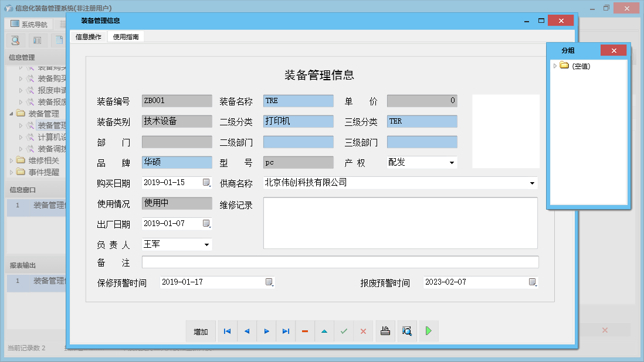The width and height of the screenshot is (644, 362).
Task: Open print preview with the magnifier icon
Action: point(406,331)
